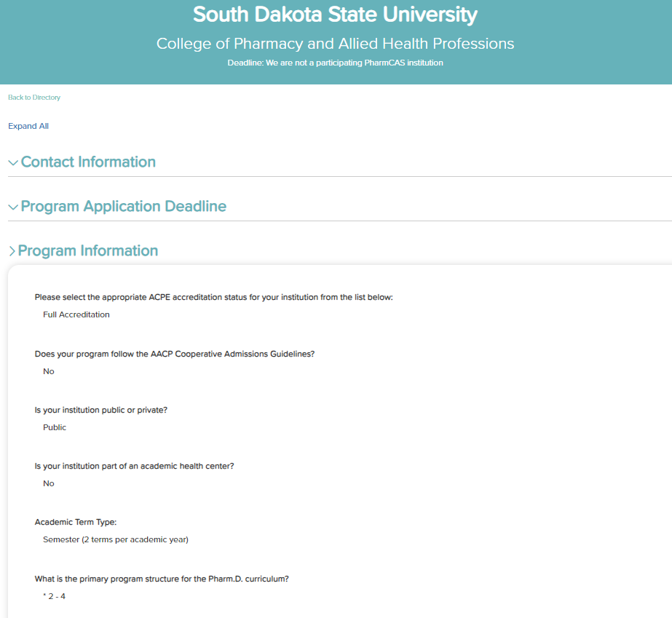Image resolution: width=672 pixels, height=618 pixels.
Task: Toggle the Program Application Deadline heading
Action: pyautogui.click(x=124, y=207)
